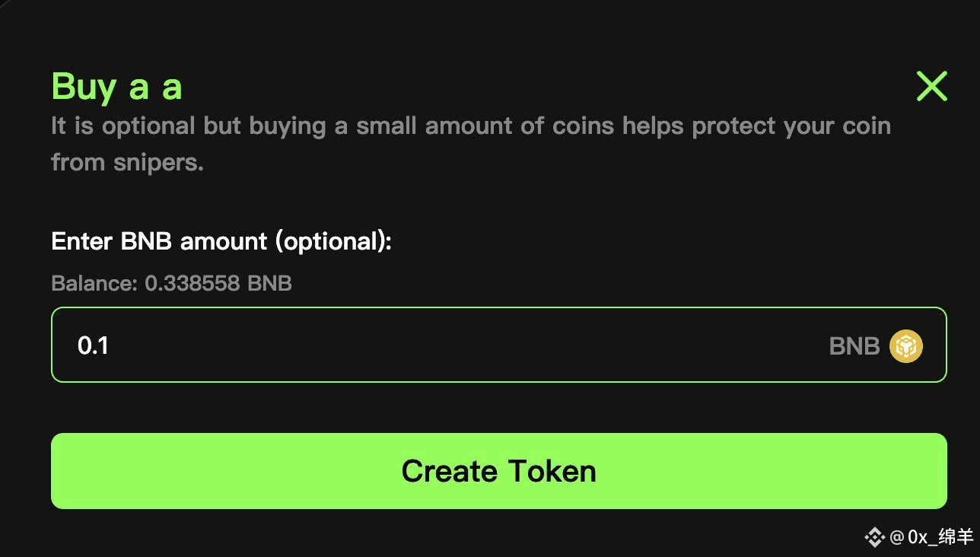Click the "from snipers." text
The width and height of the screenshot is (980, 557).
(x=127, y=161)
